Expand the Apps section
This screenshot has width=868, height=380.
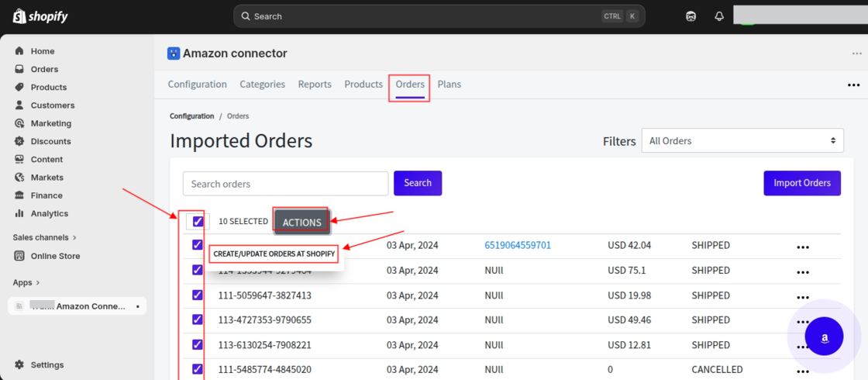(x=26, y=282)
